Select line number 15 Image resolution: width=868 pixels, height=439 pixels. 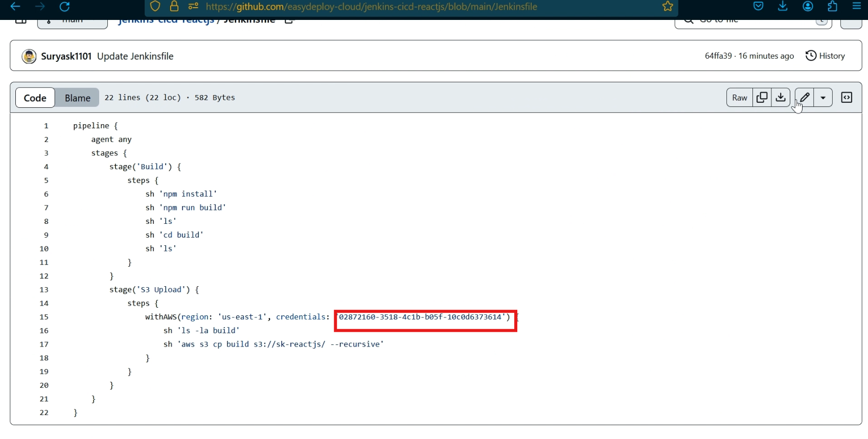click(44, 317)
